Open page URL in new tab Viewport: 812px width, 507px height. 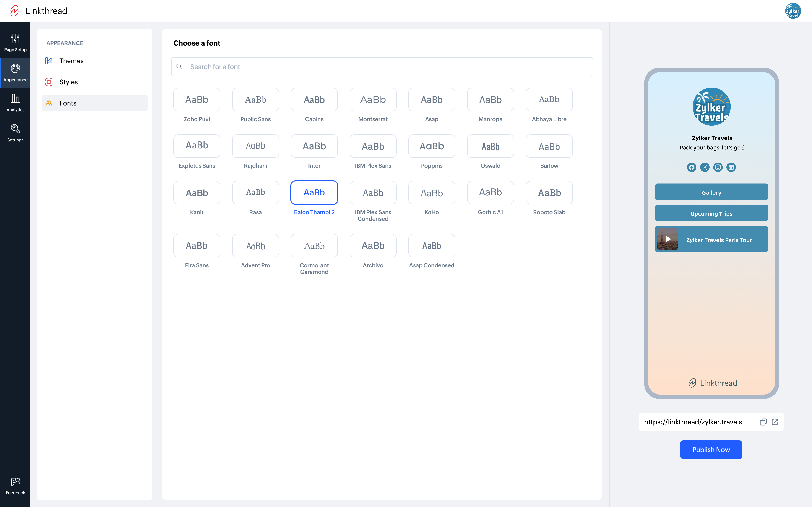pos(775,422)
